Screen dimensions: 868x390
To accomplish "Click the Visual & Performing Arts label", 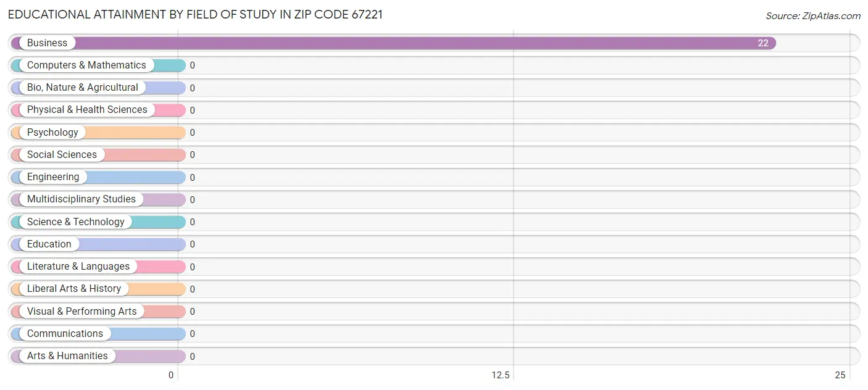I will (x=82, y=311).
